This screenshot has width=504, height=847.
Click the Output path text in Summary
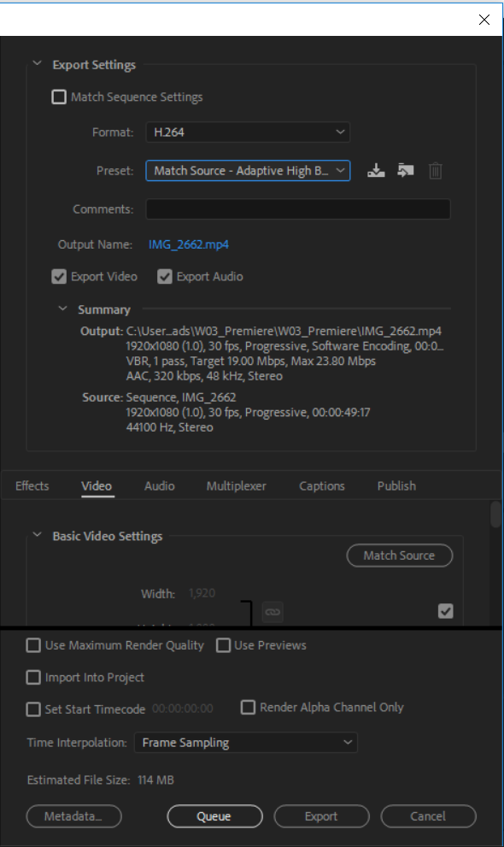coord(284,331)
